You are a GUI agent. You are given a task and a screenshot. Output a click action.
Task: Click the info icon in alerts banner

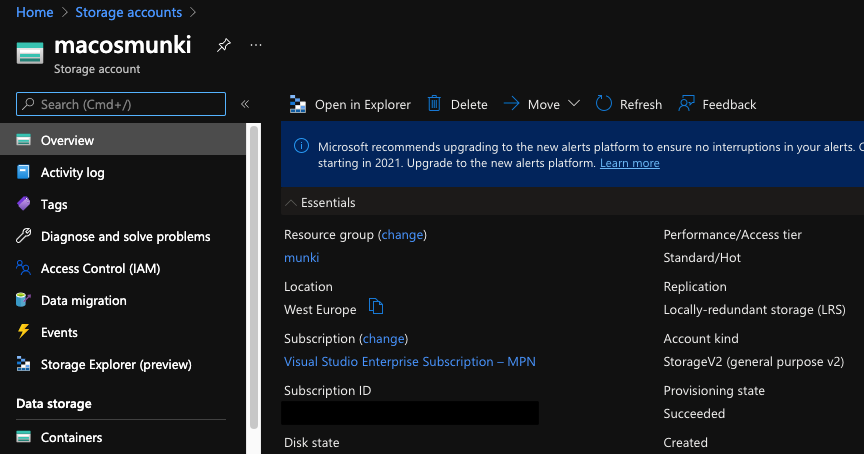pyautogui.click(x=301, y=146)
